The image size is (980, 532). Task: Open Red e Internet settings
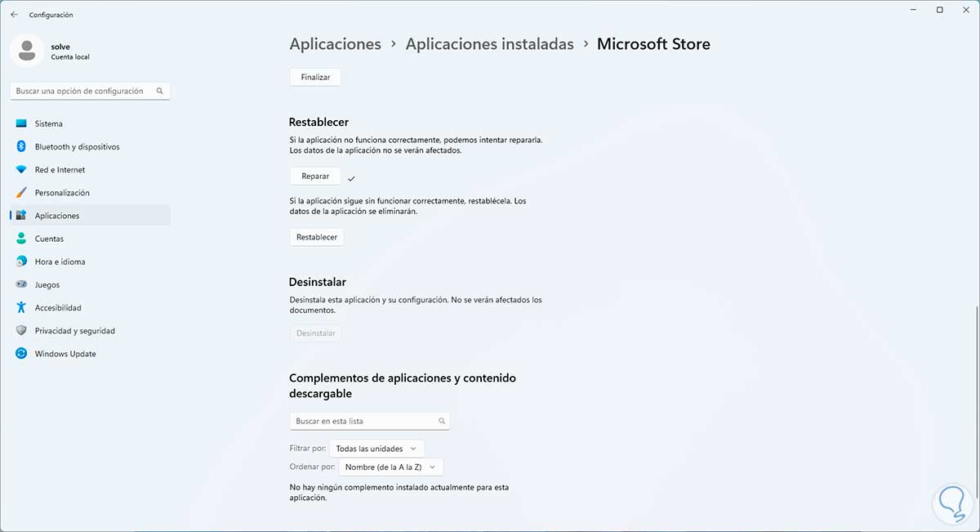click(91, 169)
